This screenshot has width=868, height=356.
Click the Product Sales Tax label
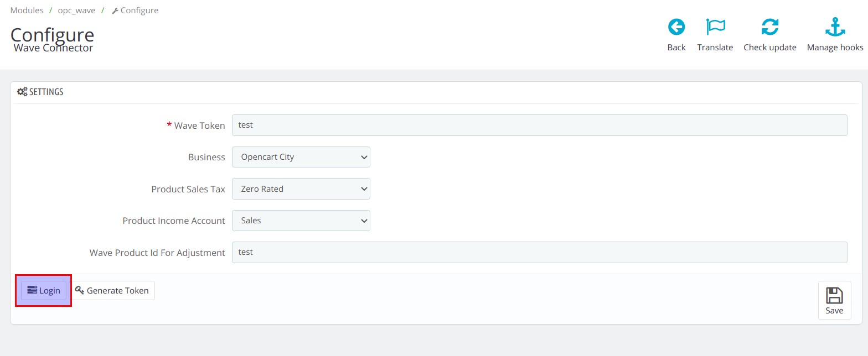pos(188,189)
